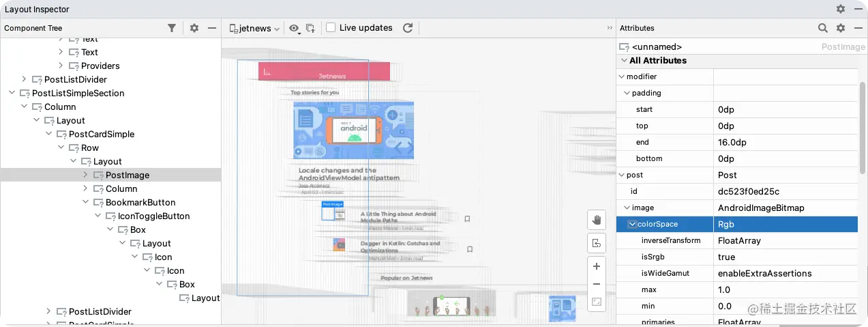868x327 pixels.
Task: Collapse the IconToggleButton node chevron
Action: pyautogui.click(x=98, y=216)
